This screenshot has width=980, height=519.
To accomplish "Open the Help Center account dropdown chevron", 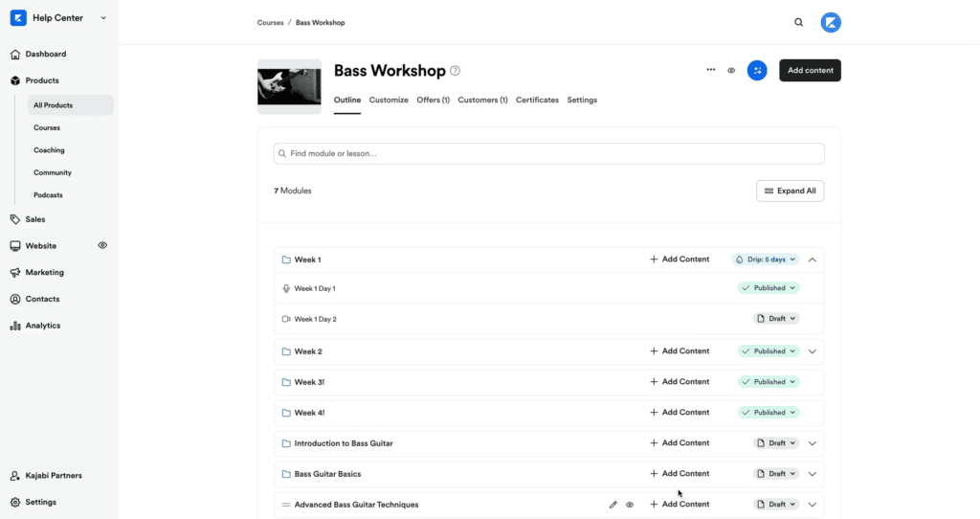I will pyautogui.click(x=103, y=18).
